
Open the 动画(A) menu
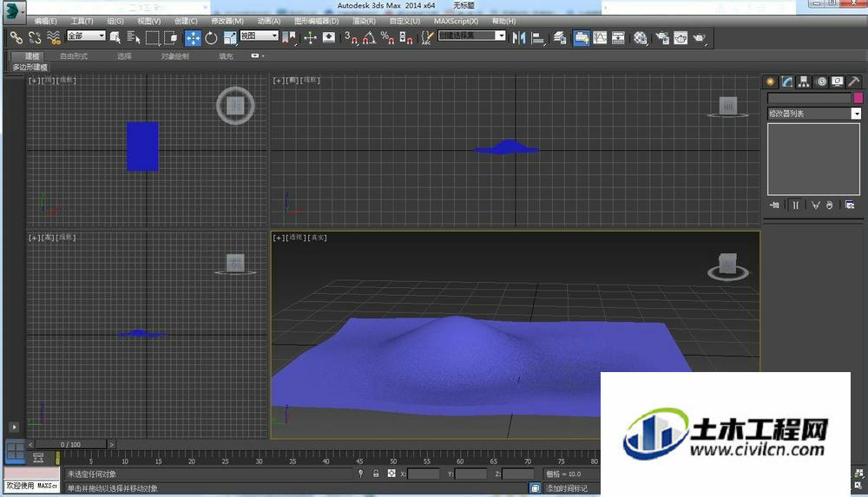pos(269,21)
